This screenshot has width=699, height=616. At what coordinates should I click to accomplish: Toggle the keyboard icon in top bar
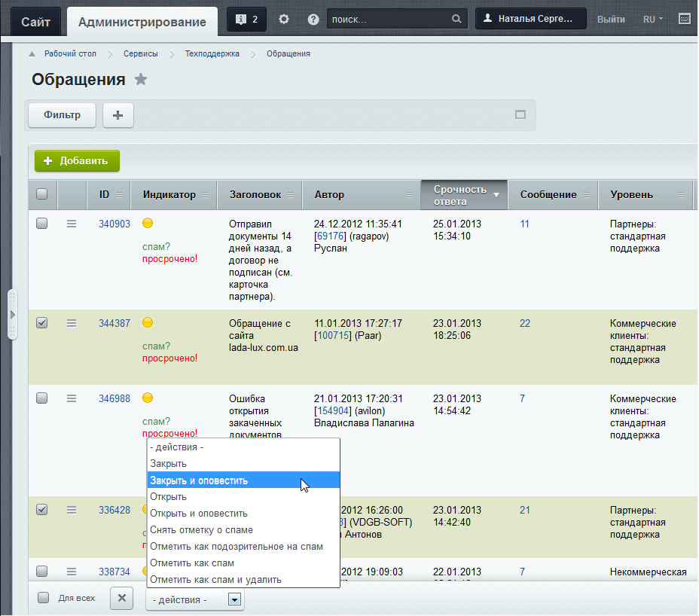tap(685, 19)
